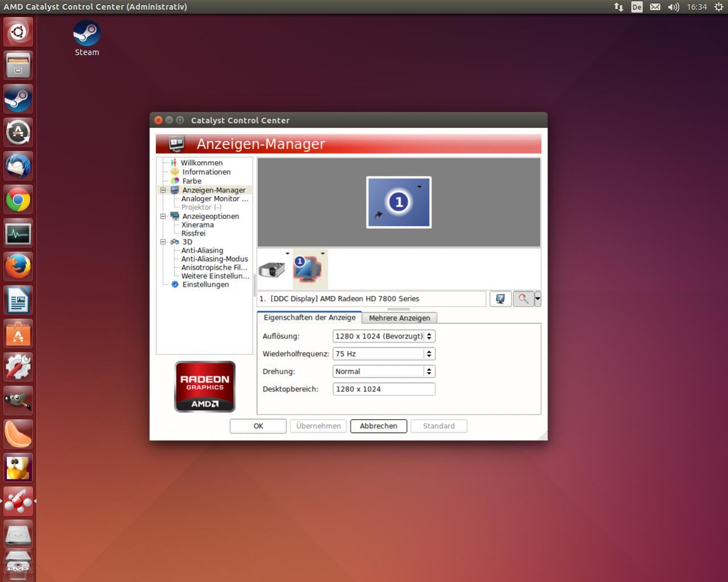Click the OK button
The width and height of the screenshot is (728, 582).
258,426
